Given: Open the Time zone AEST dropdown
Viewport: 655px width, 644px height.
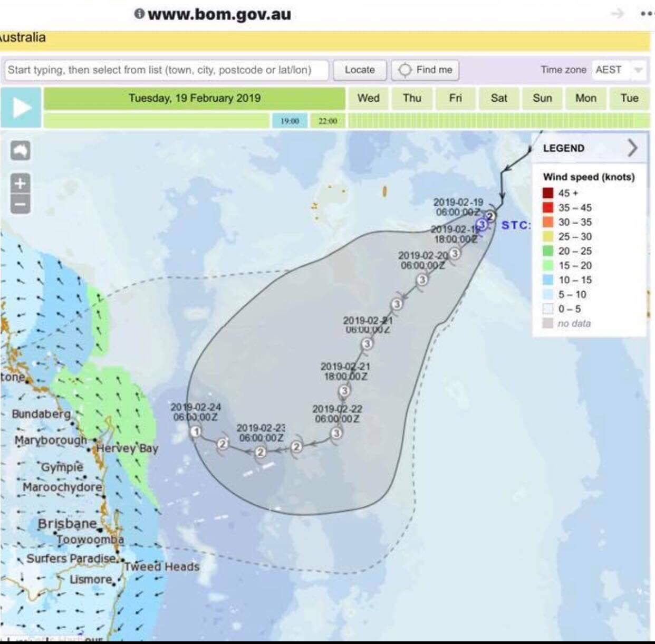Looking at the screenshot, I should tap(619, 70).
